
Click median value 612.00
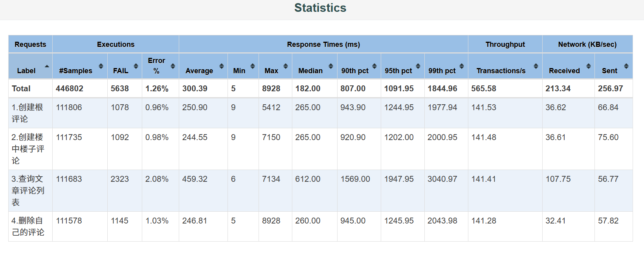[308, 179]
